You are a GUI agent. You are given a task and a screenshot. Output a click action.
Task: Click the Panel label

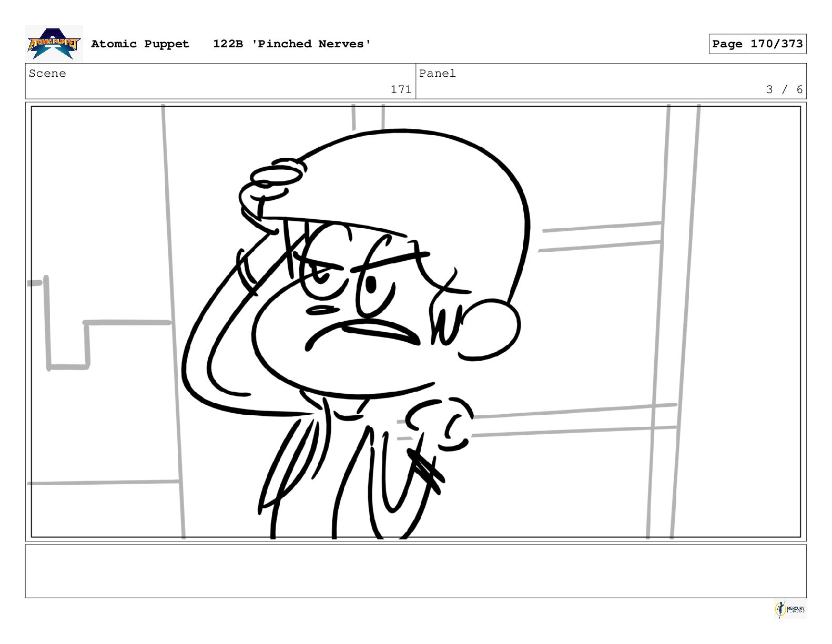pyautogui.click(x=438, y=74)
